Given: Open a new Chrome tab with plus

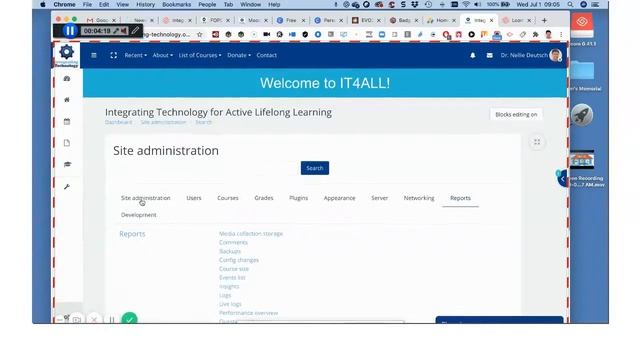Looking at the screenshot, I should pos(544,20).
